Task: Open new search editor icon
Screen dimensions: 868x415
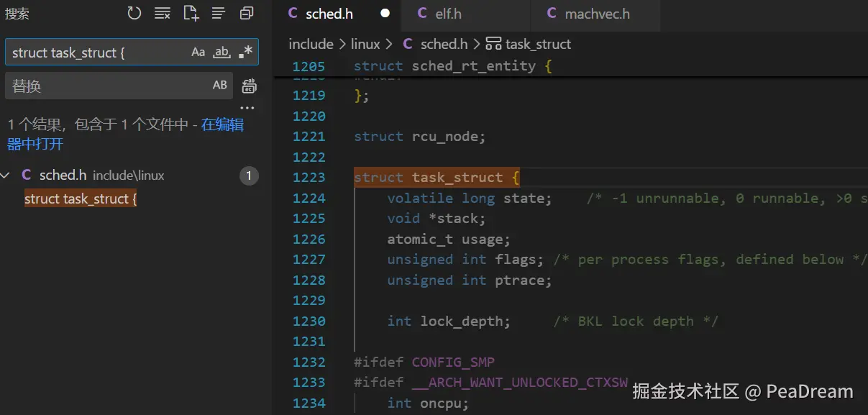Action: pos(191,13)
